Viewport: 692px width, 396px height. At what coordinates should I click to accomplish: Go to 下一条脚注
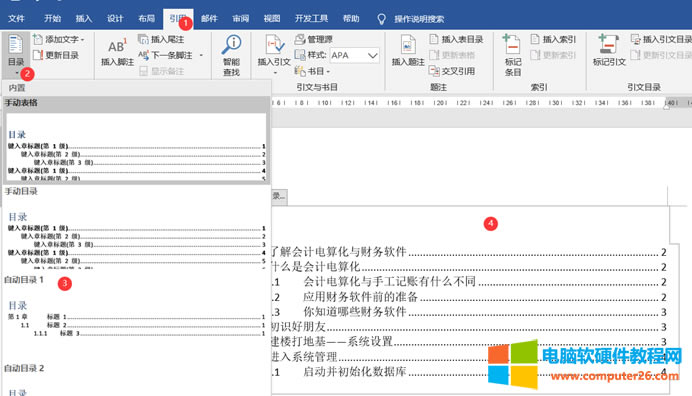tap(166, 55)
